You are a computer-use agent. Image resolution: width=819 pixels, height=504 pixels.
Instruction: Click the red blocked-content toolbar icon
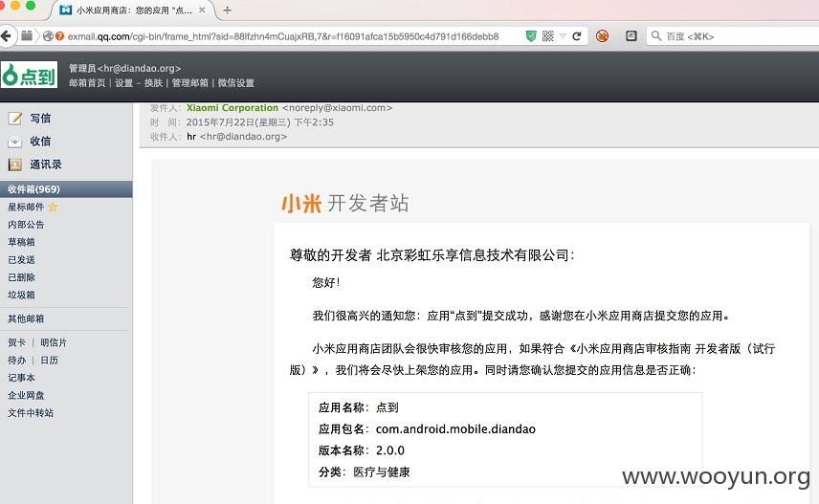(x=602, y=36)
